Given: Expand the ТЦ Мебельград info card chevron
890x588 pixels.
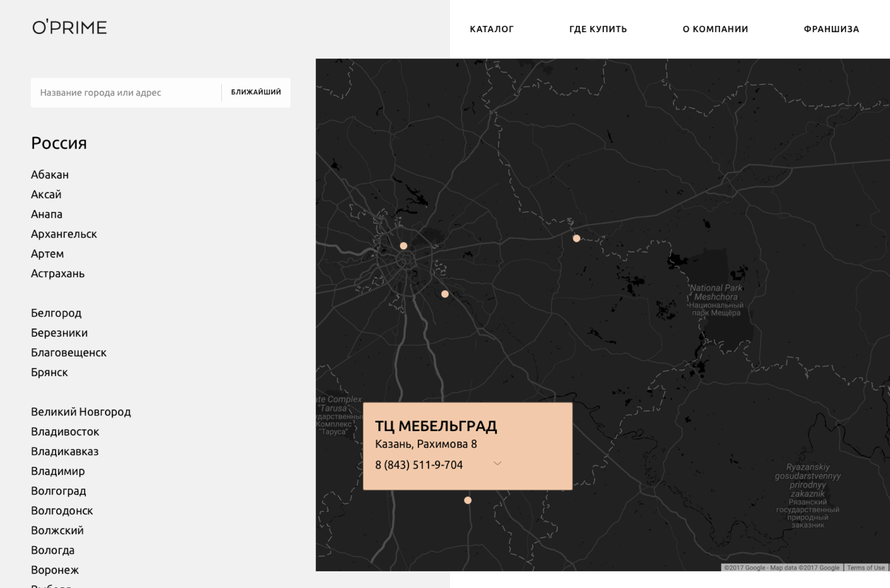Looking at the screenshot, I should click(x=497, y=463).
